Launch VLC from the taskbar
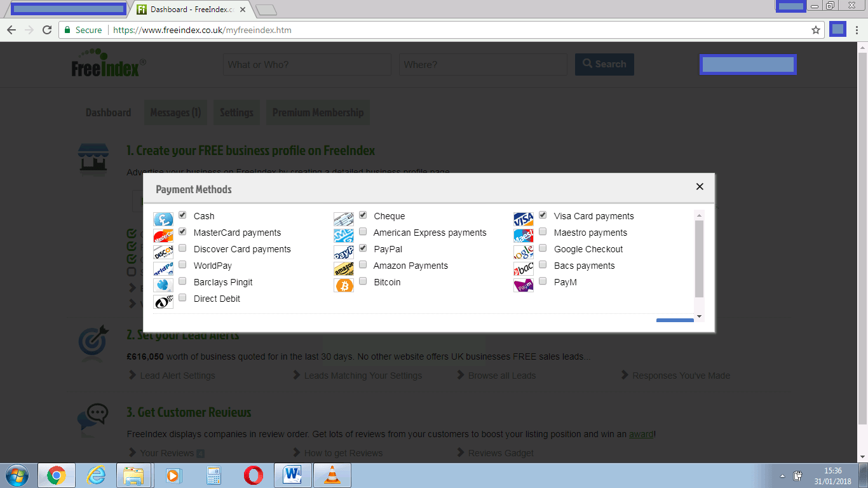The height and width of the screenshot is (488, 868). [x=332, y=475]
